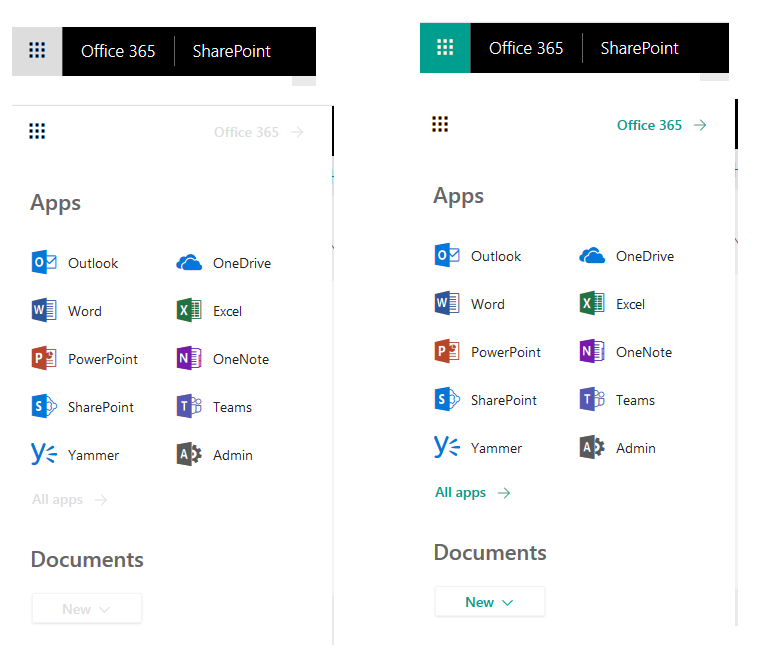Launch Outlook icon in right panel
Screen dimensions: 763x647
point(447,255)
